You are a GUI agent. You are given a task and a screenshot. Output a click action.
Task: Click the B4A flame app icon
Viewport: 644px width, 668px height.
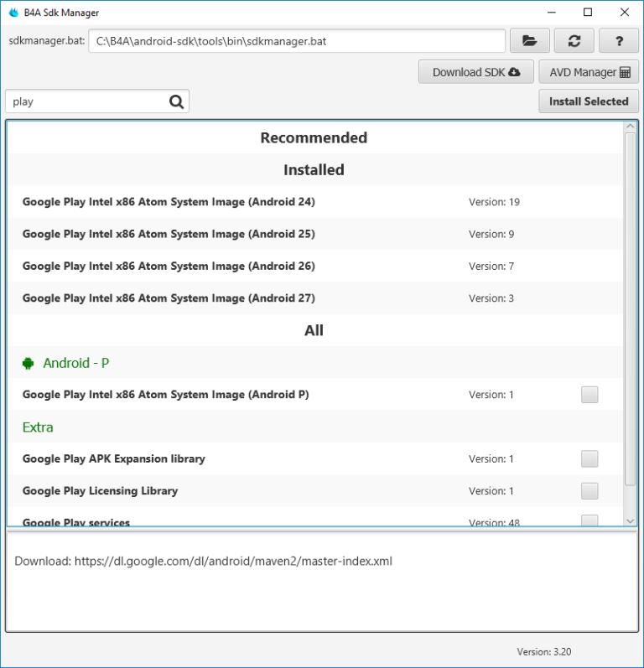coord(13,13)
